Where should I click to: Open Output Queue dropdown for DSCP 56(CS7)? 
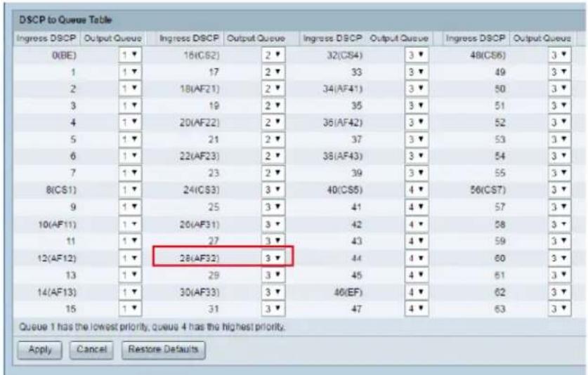[559, 190]
